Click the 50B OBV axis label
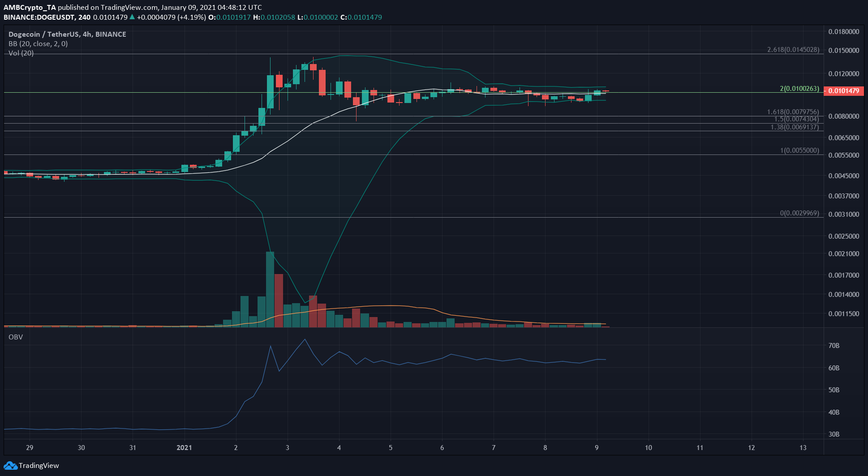Screen dimensions: 868x476 pos(834,390)
